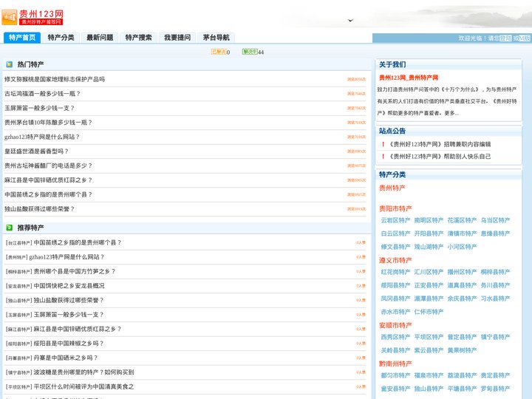Open recommended 贵州哪个县是中国方竹笋之乡
The height and width of the screenshot is (399, 532).
point(75,271)
